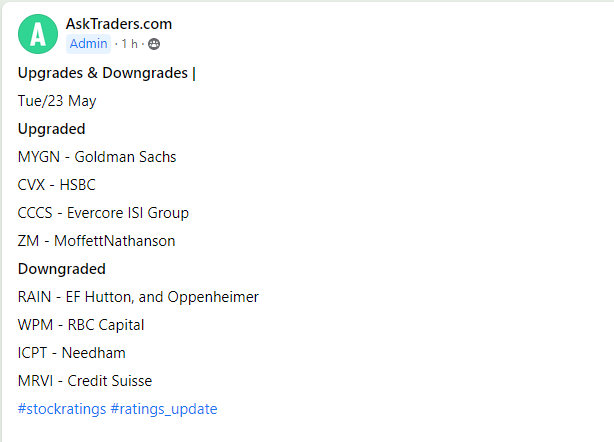
Task: Click the "MYGN - Goldman Sachs" line
Action: [97, 157]
